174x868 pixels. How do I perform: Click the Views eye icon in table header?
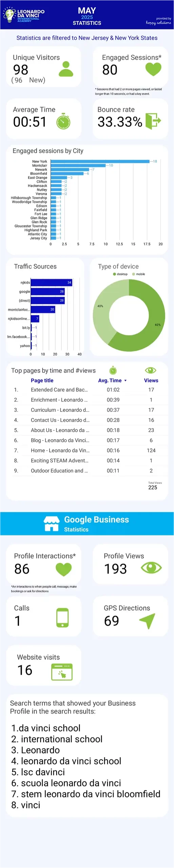click(x=150, y=370)
